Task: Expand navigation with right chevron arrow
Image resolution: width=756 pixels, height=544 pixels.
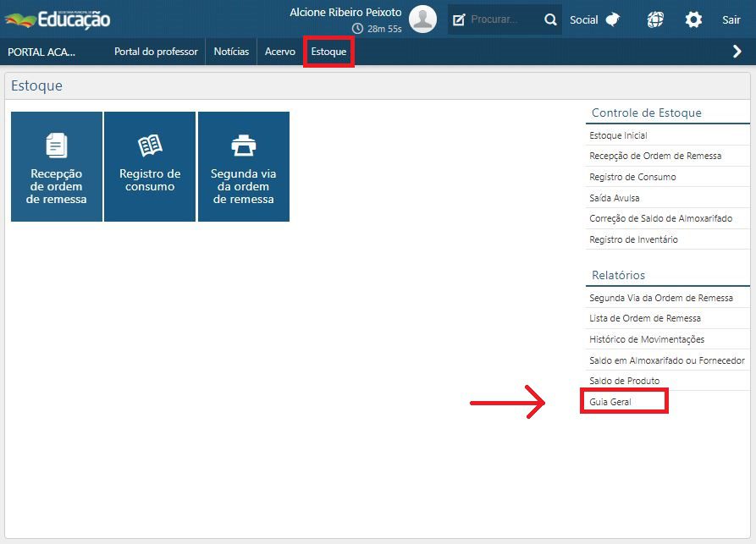Action: click(737, 52)
